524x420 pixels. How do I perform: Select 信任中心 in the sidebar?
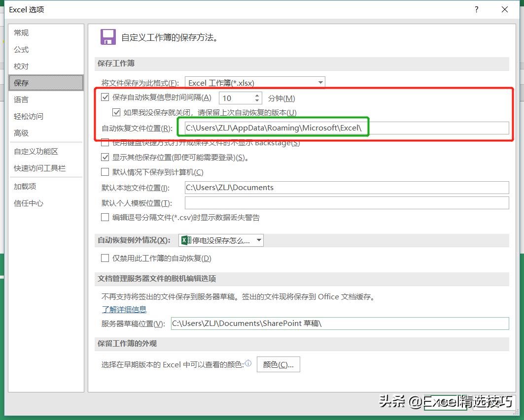pos(28,203)
